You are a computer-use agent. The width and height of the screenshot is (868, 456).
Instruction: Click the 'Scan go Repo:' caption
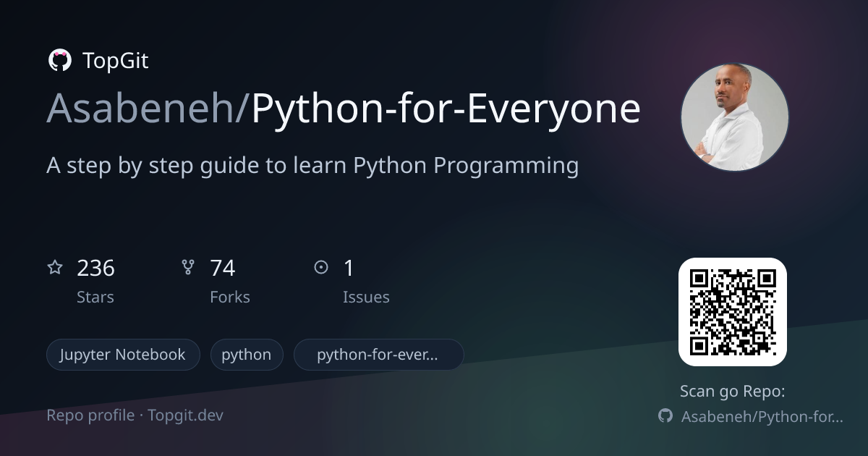733,392
